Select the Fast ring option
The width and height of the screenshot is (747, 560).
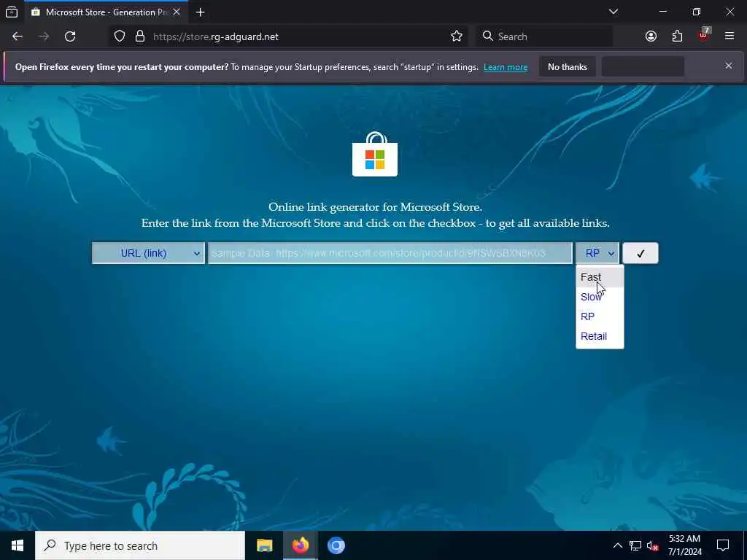[600, 277]
